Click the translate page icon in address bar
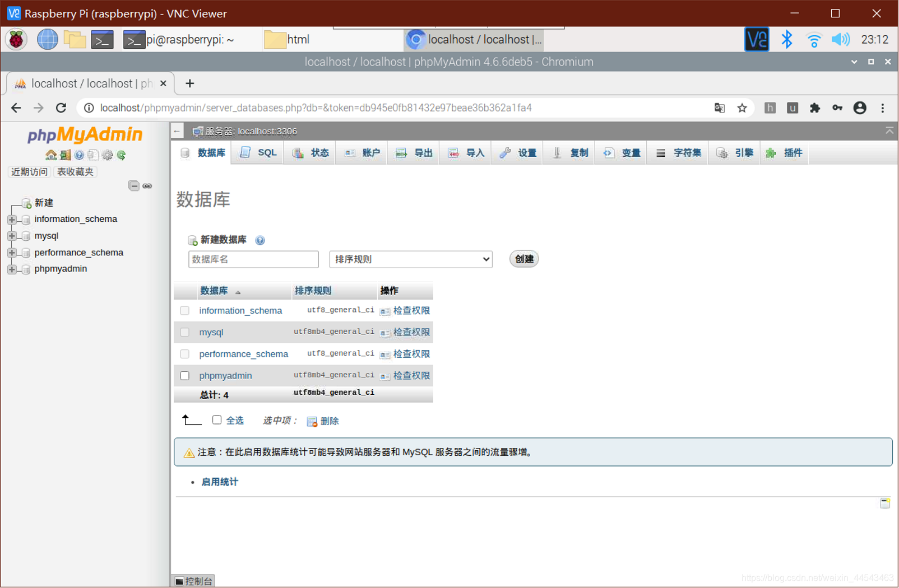 coord(720,108)
